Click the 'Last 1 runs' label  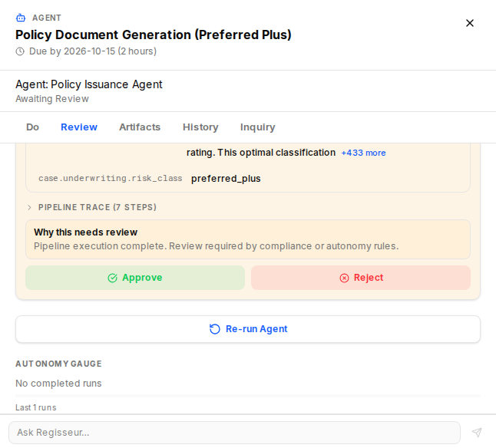(36, 407)
